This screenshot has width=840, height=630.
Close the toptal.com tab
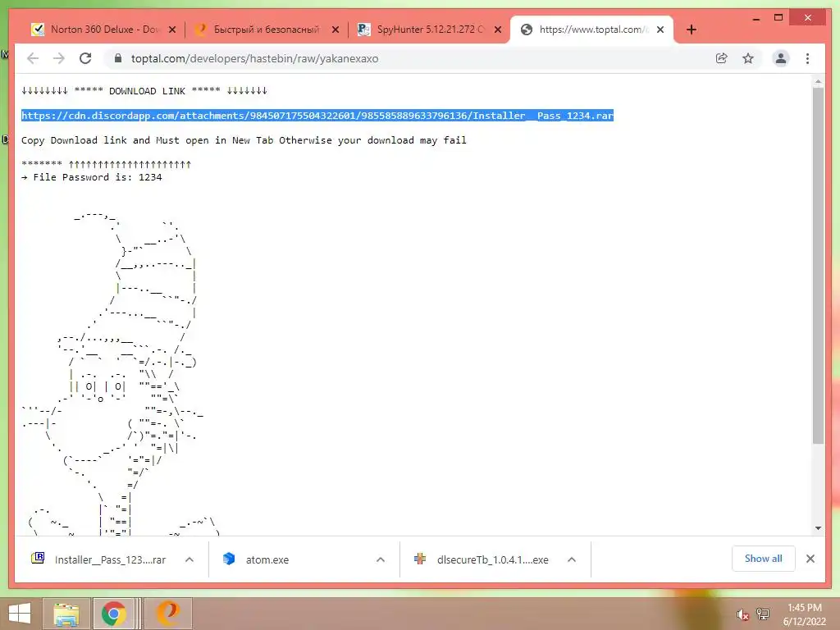point(660,30)
